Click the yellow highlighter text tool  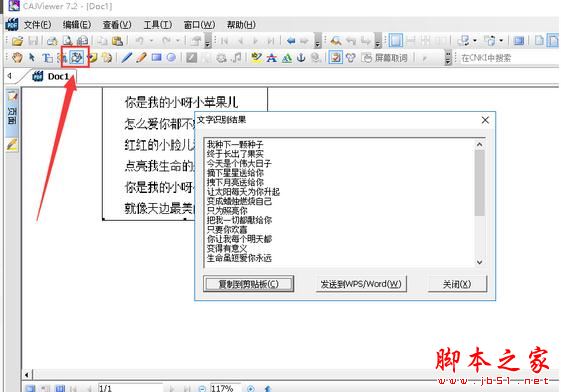[x=257, y=58]
